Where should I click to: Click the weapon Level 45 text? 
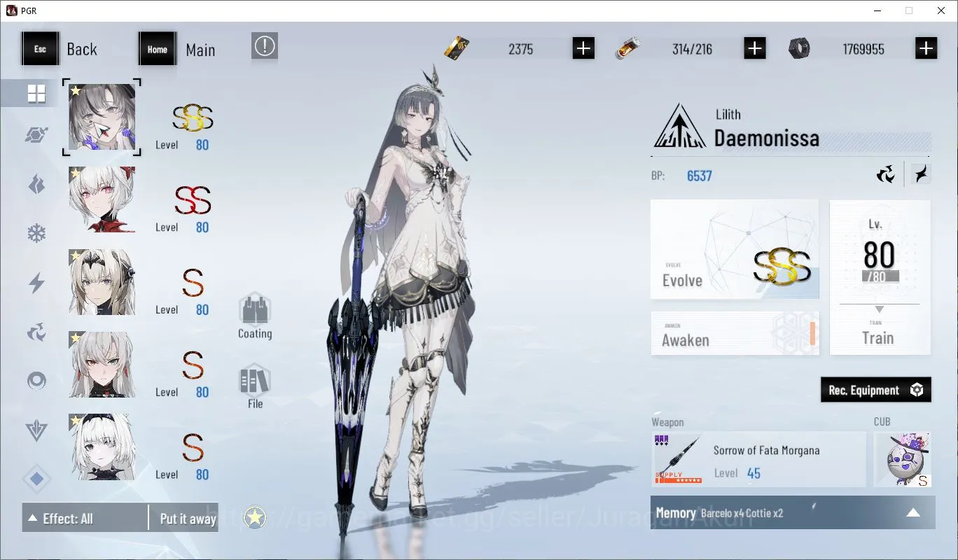pos(737,473)
